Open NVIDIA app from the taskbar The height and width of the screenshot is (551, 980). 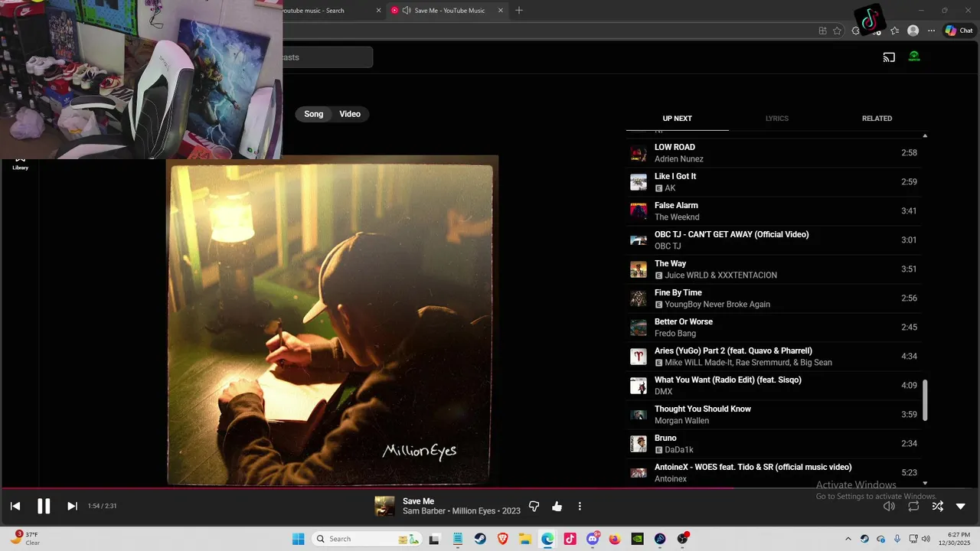[x=638, y=539]
